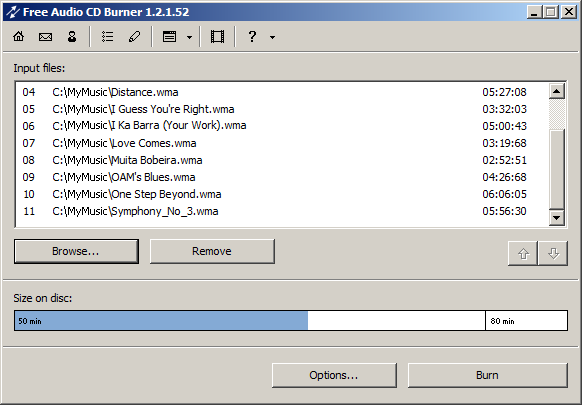This screenshot has width=582, height=405.
Task: Click the Size on disc progress bar
Action: (291, 320)
